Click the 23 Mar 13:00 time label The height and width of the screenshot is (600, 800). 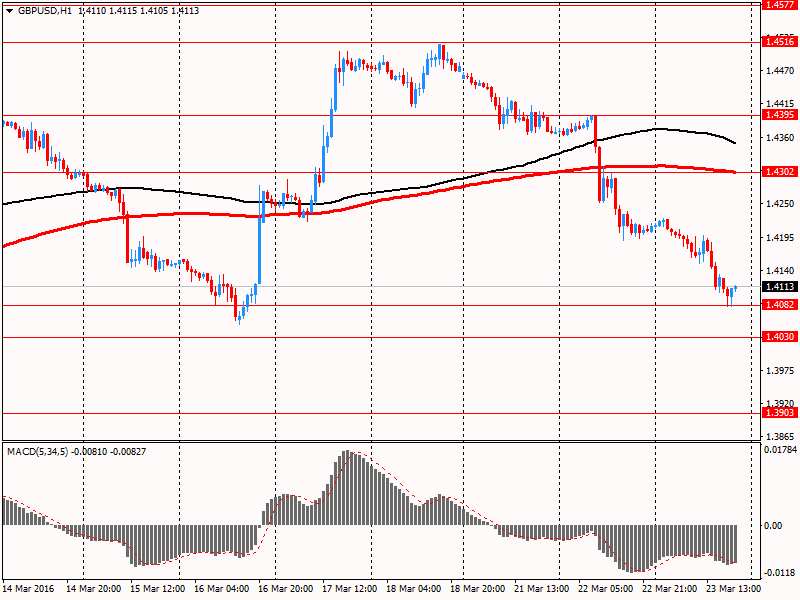pos(734,589)
